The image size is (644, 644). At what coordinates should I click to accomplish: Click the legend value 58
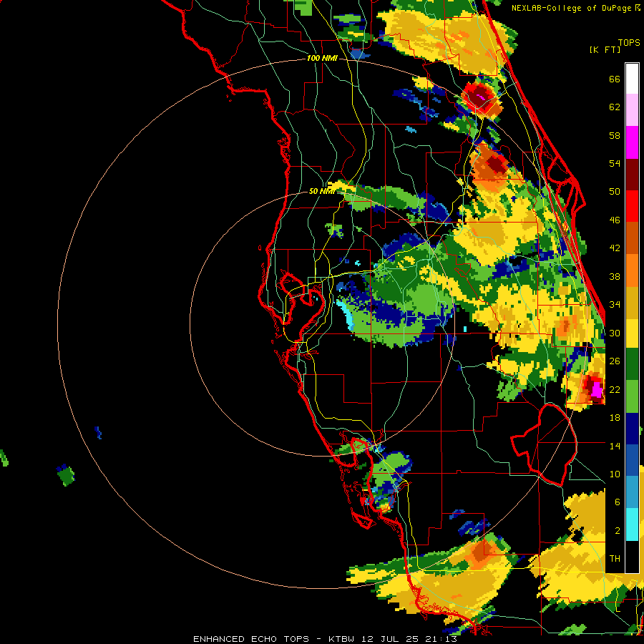pos(615,135)
